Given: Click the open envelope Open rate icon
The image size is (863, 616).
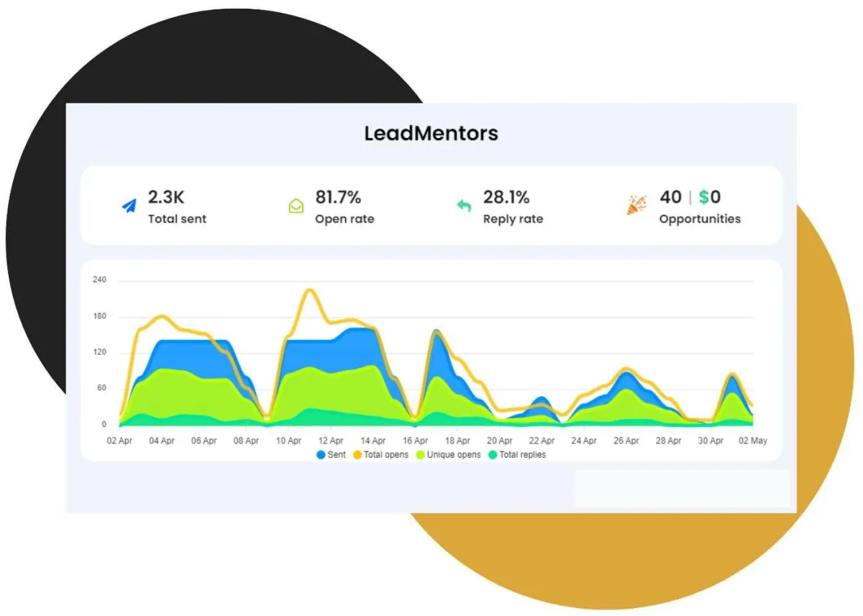Looking at the screenshot, I should click(296, 206).
